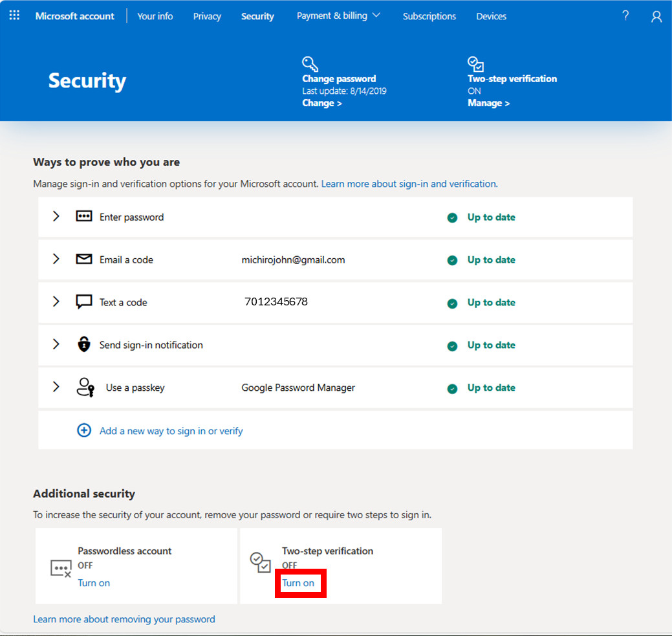Turn on Two-step verification
The height and width of the screenshot is (636, 672).
(298, 583)
